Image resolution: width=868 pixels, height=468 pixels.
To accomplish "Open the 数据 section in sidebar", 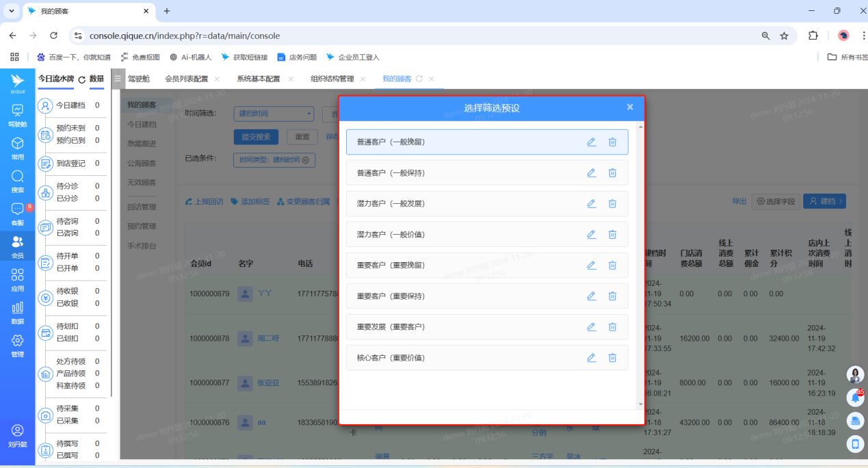I will click(18, 312).
